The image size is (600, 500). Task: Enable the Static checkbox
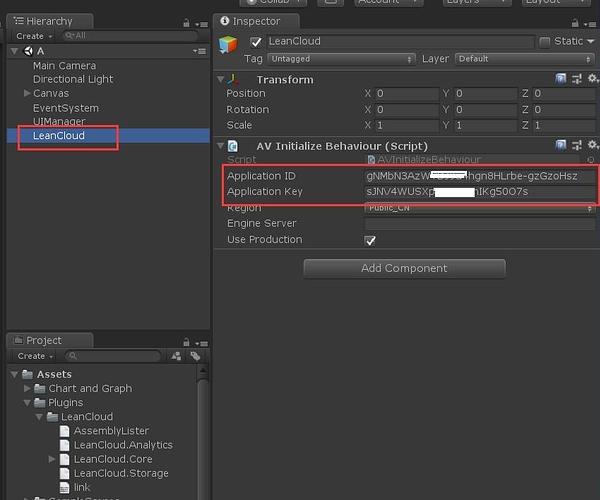pyautogui.click(x=545, y=41)
